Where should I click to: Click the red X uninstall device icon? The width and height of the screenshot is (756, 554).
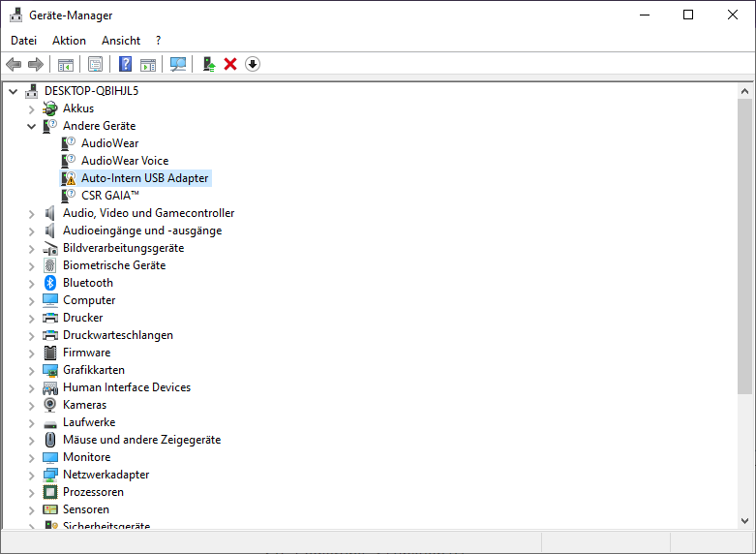pyautogui.click(x=230, y=64)
